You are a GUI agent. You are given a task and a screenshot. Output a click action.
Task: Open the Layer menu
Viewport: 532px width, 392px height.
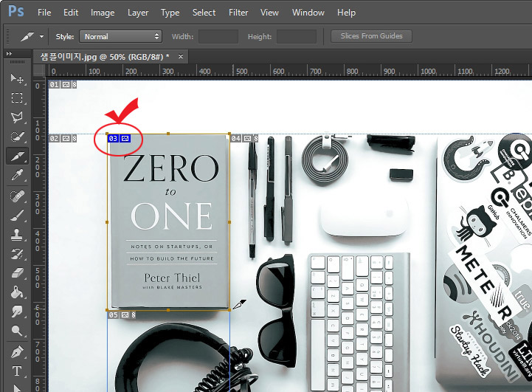[x=138, y=13]
